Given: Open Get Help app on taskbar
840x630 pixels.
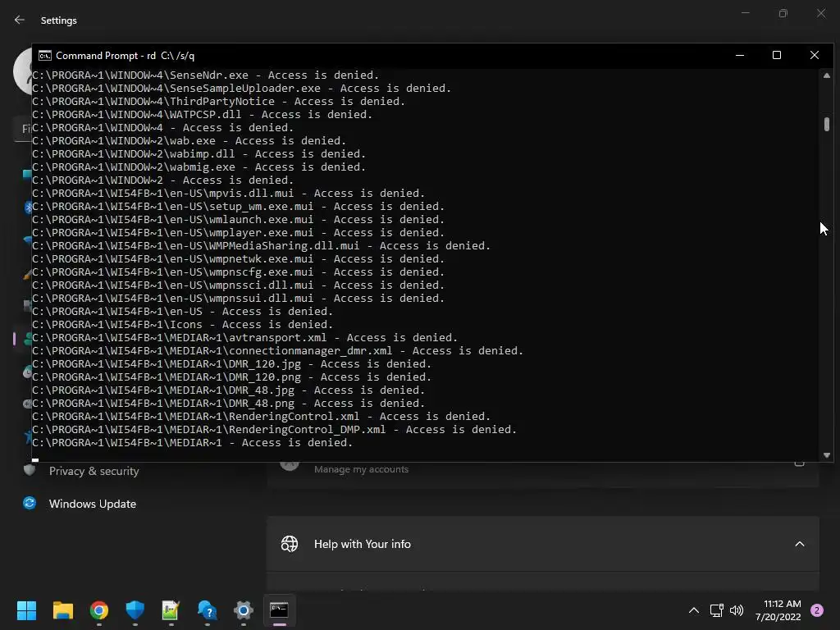Looking at the screenshot, I should tap(207, 610).
